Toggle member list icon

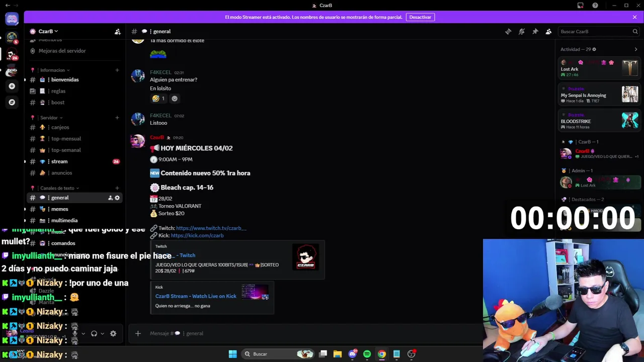548,31
